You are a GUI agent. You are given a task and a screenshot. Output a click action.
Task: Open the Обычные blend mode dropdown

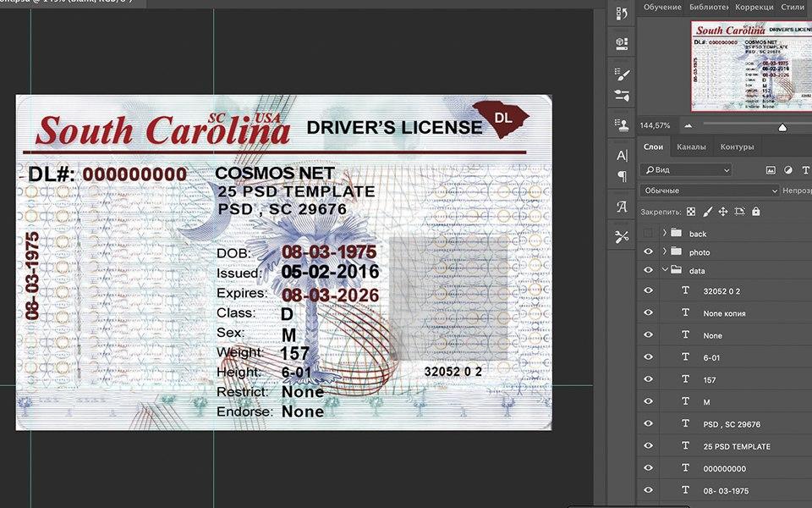click(x=710, y=190)
